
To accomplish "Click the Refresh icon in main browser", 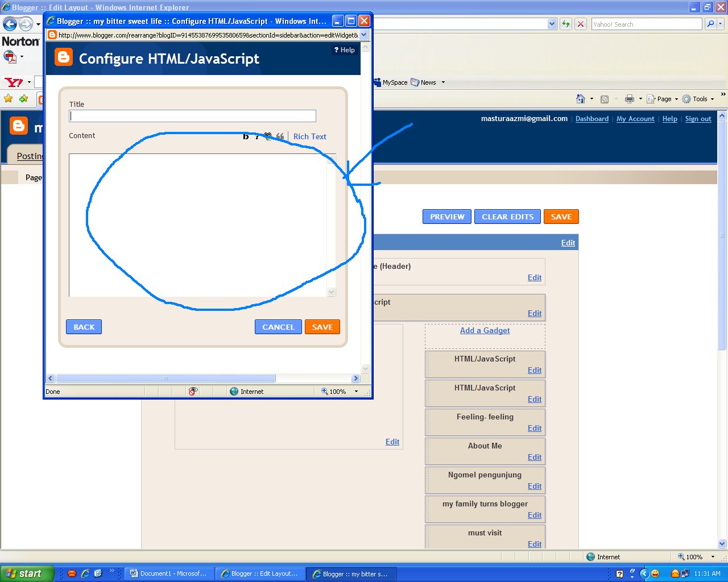I will [566, 24].
